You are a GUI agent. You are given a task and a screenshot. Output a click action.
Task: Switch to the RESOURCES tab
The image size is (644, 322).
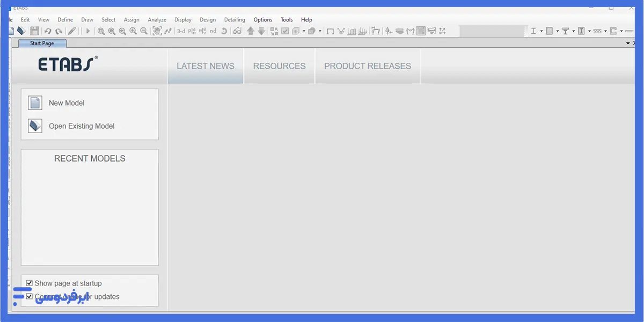(x=279, y=66)
